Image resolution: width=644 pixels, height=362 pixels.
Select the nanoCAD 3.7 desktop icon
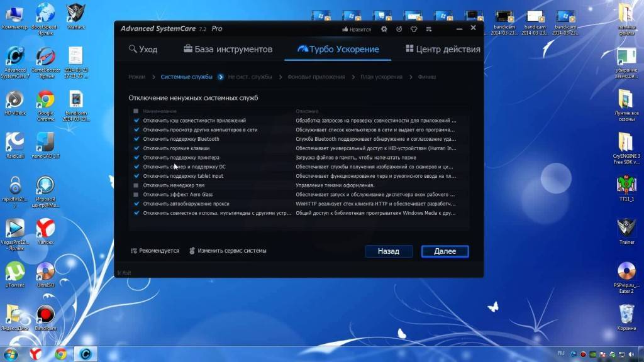click(45, 145)
